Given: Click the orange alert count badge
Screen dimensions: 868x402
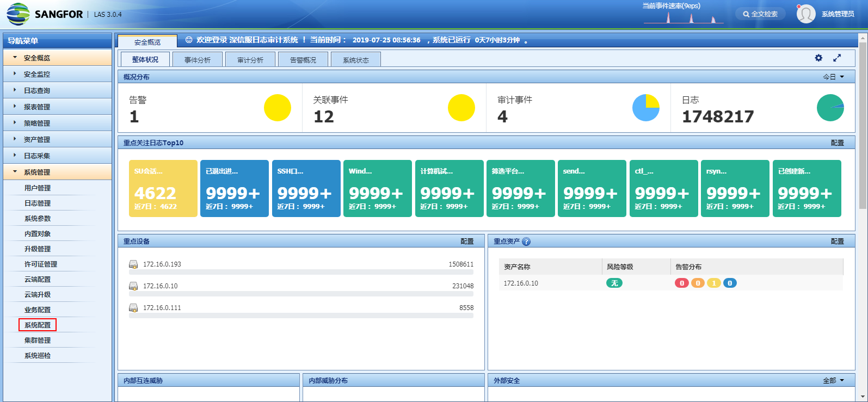Looking at the screenshot, I should (698, 283).
